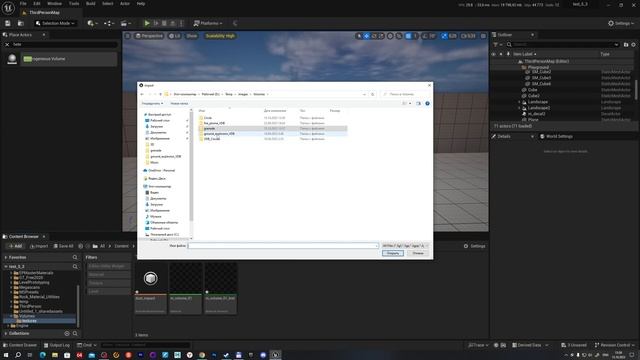Click Save All in Content Browser
Viewport: 640px width, 360px height.
point(63,246)
